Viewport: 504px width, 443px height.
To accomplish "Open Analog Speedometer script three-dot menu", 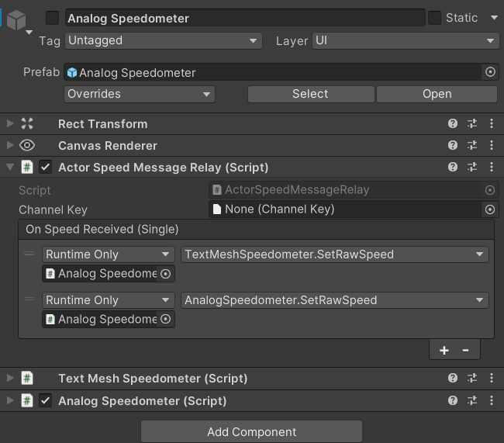I will coord(492,400).
